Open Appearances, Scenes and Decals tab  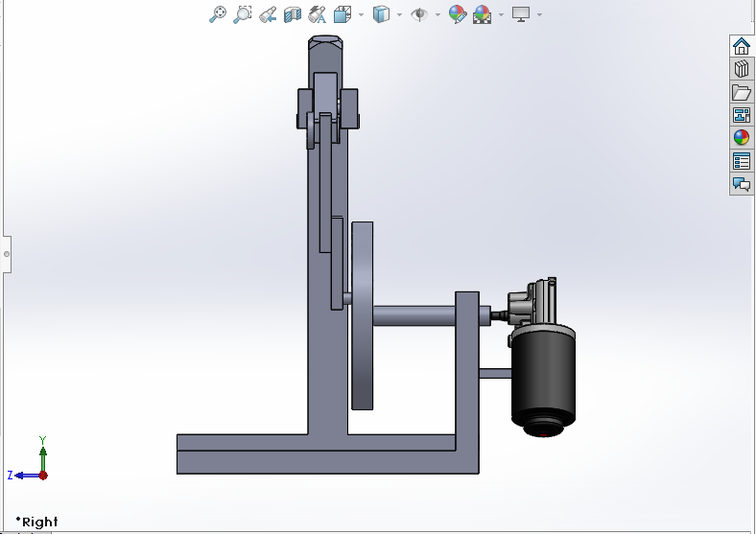point(742,138)
